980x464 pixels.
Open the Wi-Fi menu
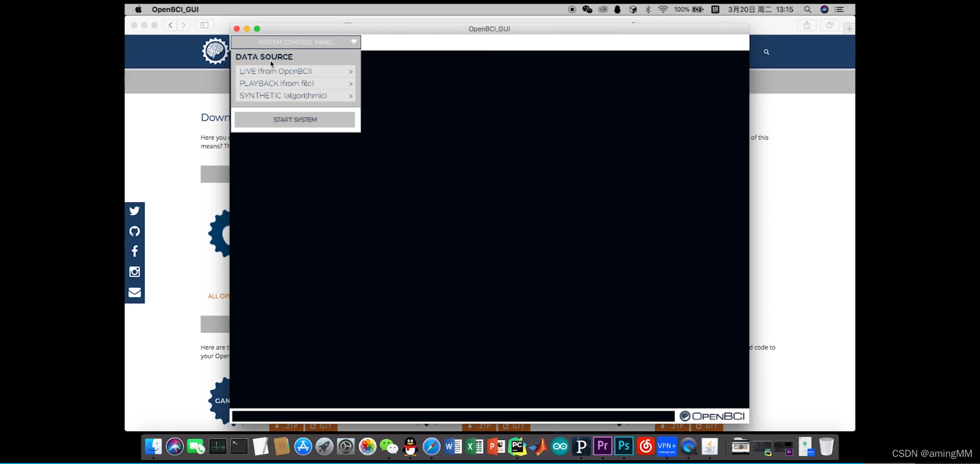tap(663, 9)
